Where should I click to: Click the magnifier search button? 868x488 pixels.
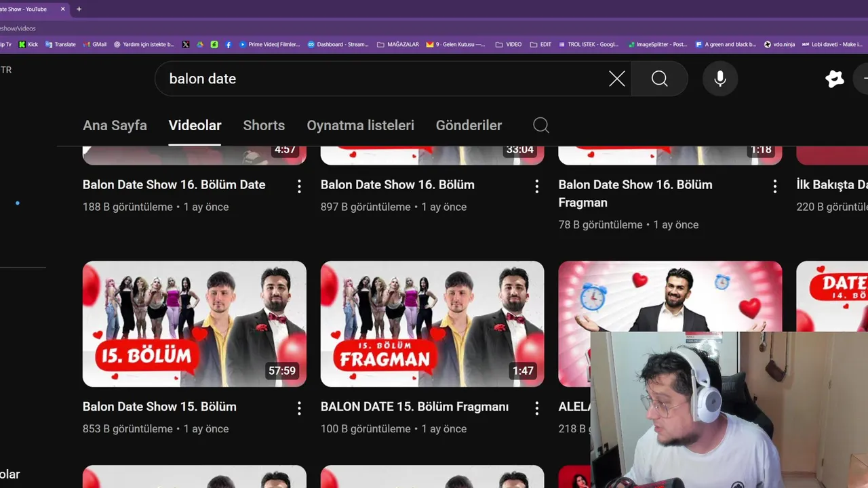coord(660,79)
